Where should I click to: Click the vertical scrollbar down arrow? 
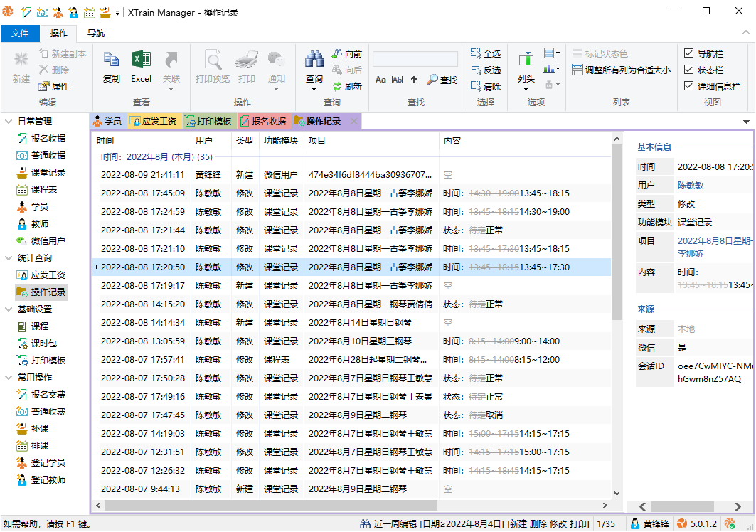pyautogui.click(x=617, y=494)
